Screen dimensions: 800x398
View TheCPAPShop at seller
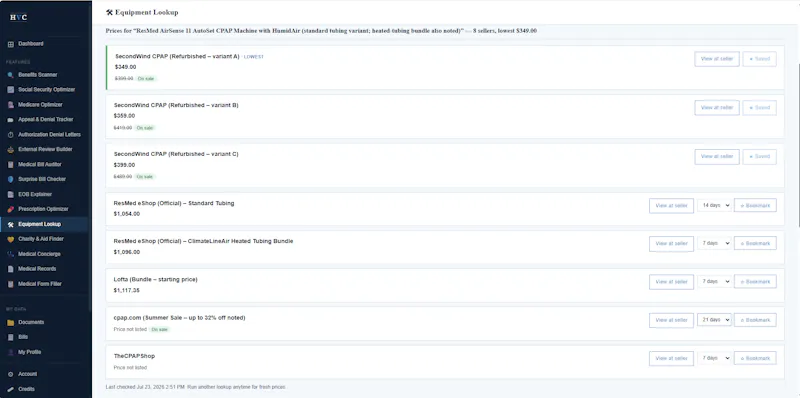(x=671, y=359)
